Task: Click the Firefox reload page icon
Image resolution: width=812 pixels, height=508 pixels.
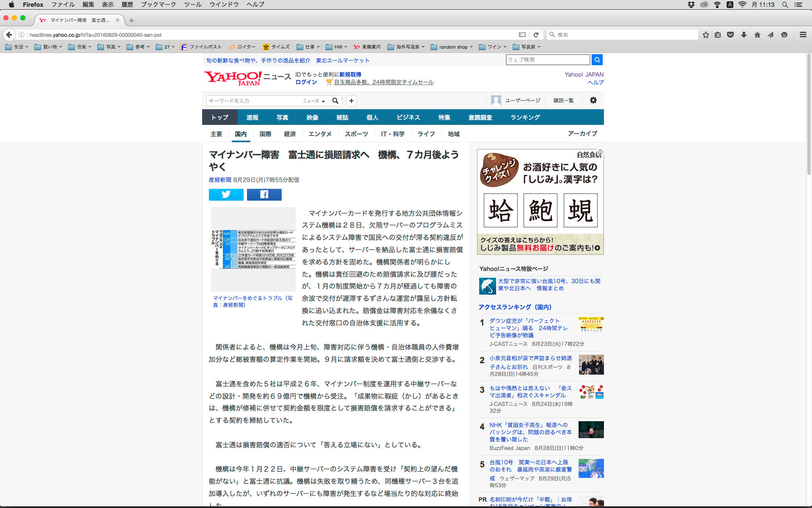Action: tap(536, 35)
